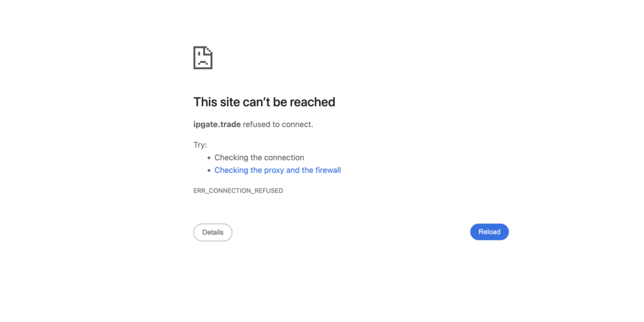The height and width of the screenshot is (322, 644).
Task: Click the word "reached" in the heading
Action: [x=313, y=102]
